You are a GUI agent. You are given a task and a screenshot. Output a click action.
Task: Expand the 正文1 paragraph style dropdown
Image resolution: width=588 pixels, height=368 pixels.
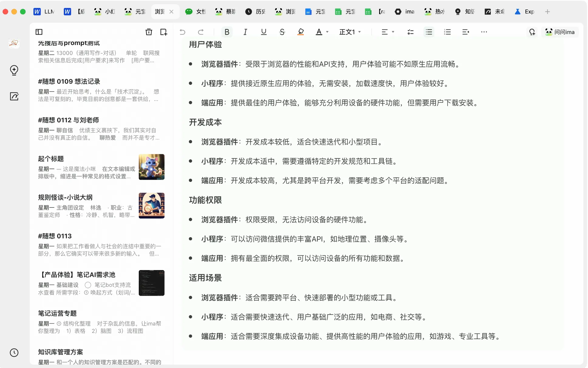tap(350, 32)
